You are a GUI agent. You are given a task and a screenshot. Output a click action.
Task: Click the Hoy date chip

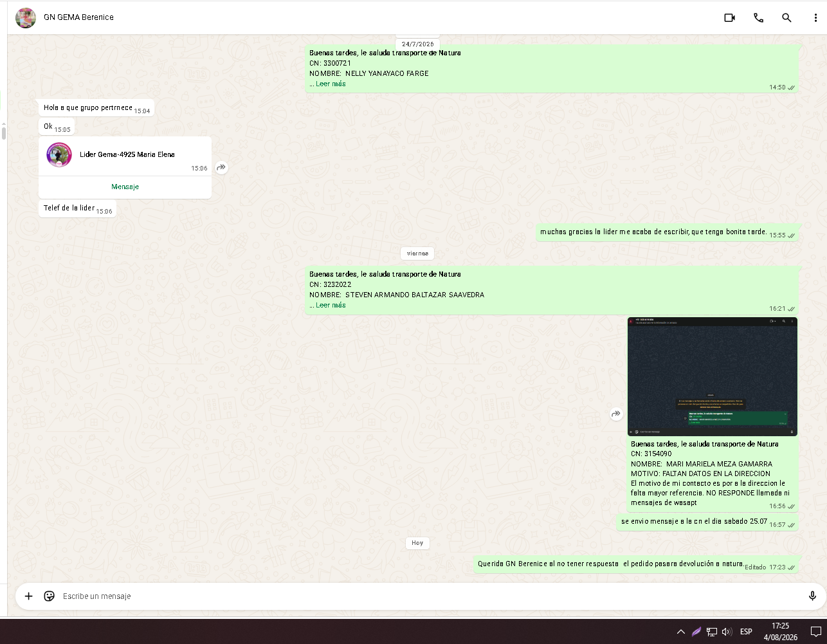(x=417, y=543)
